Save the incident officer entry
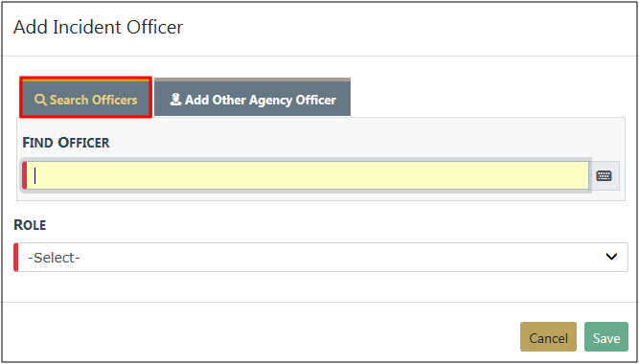This screenshot has width=639, height=364. coord(606,336)
